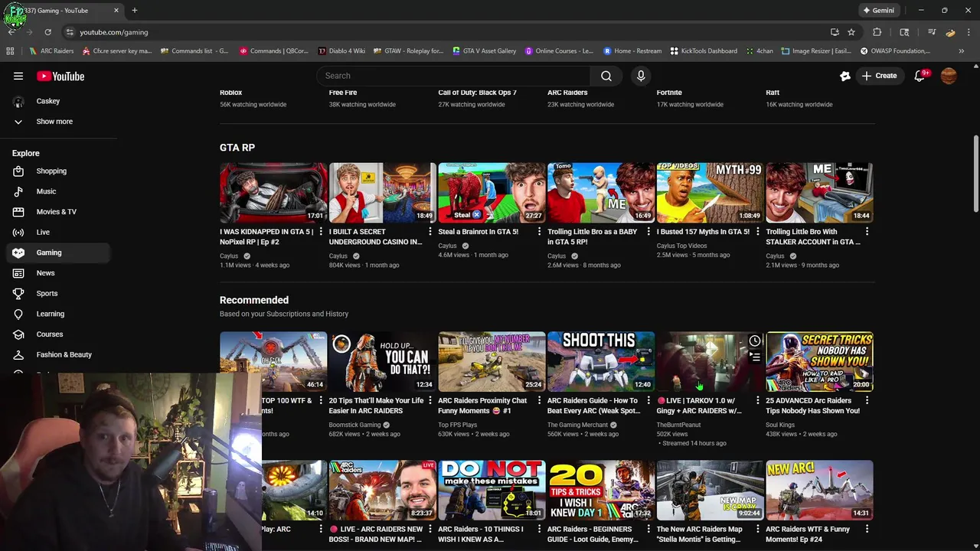
Task: Click the Create button
Action: tap(879, 76)
